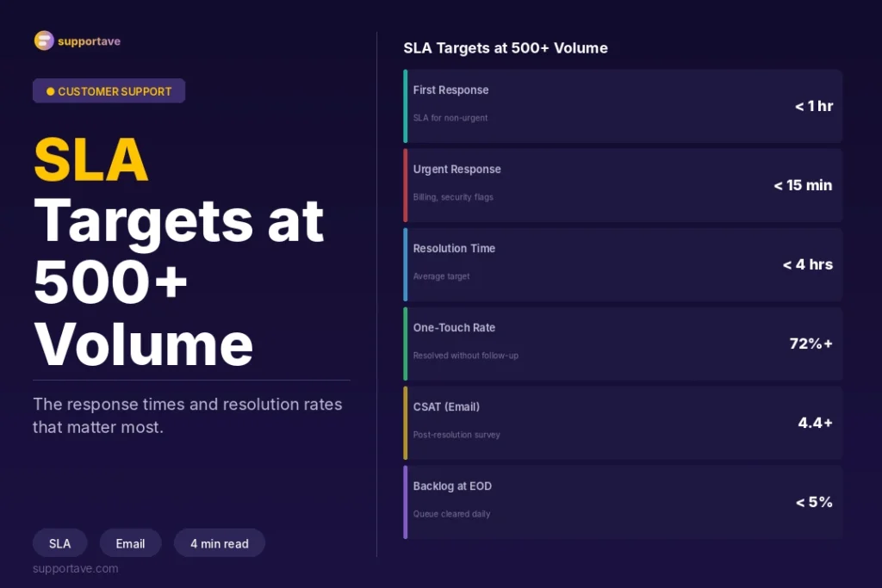
Task: Select the One-Touch Rate label
Action: [454, 328]
